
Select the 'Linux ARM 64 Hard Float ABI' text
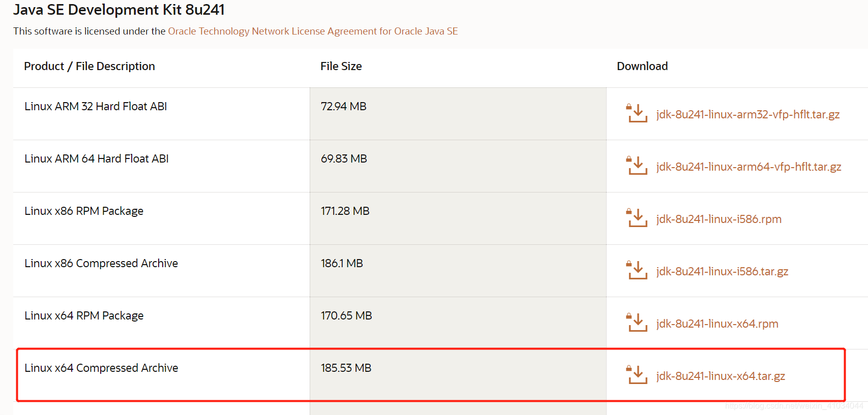pyautogui.click(x=97, y=159)
